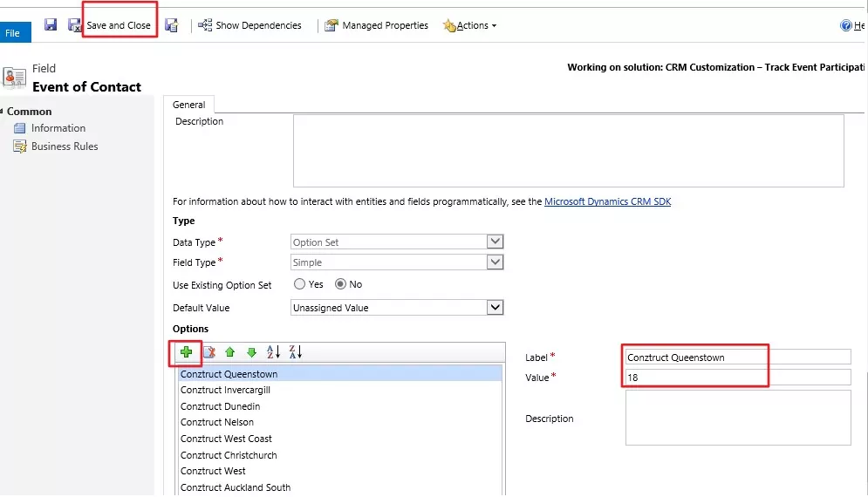The height and width of the screenshot is (497, 868).
Task: Click the Save floppy disk icon
Action: 51,25
